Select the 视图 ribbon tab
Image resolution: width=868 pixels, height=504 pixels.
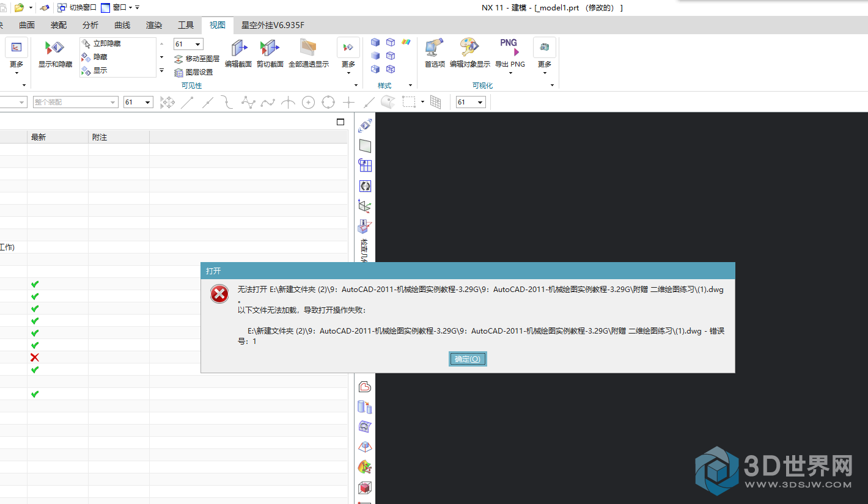(218, 25)
